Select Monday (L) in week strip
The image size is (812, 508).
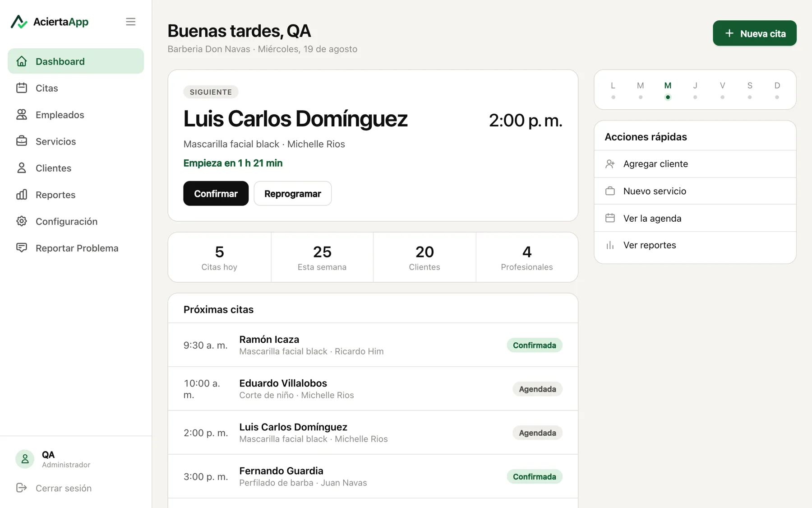point(613,90)
